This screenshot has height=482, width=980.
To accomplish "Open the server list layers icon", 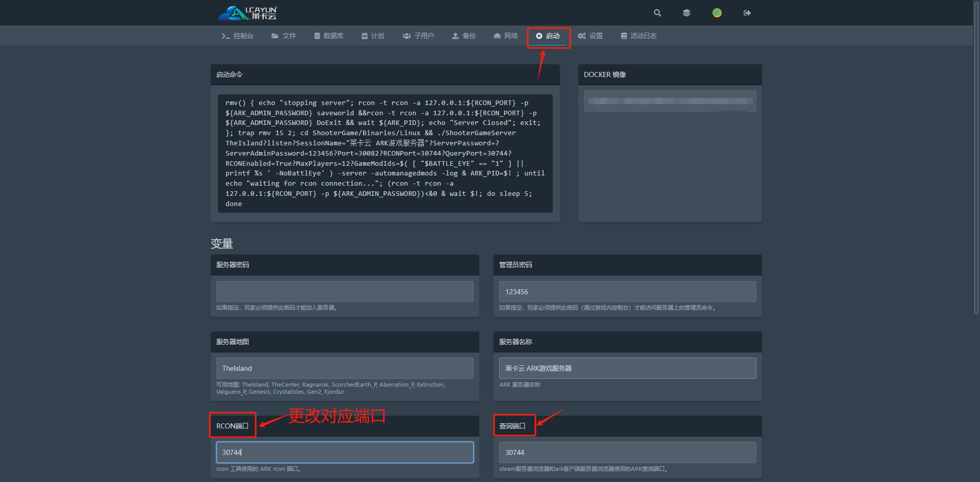I will [x=687, y=13].
